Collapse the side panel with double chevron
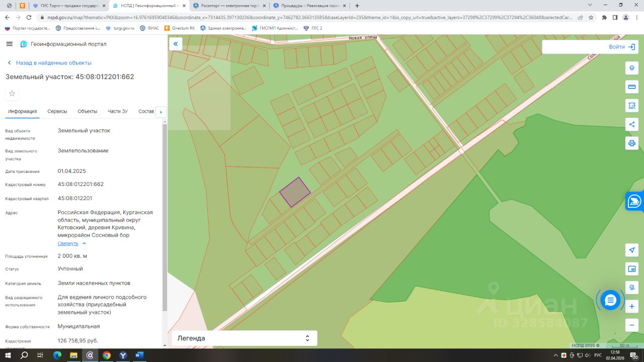644x362 pixels. 176,44
